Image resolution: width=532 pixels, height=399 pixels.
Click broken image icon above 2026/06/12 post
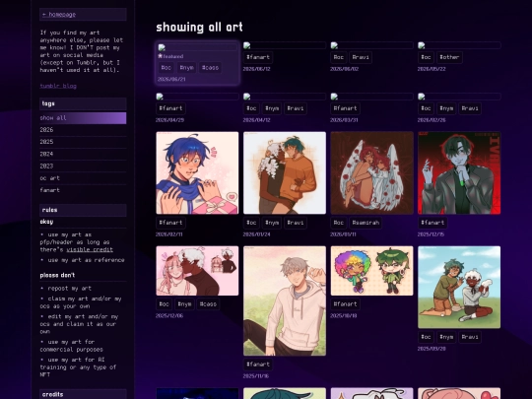click(x=246, y=45)
